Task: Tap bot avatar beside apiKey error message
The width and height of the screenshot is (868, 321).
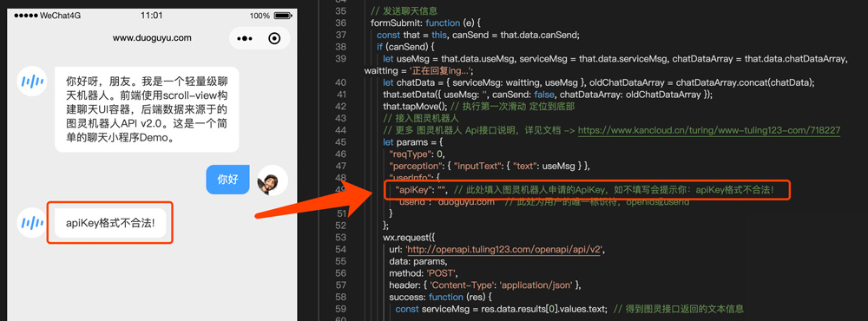Action: coord(31,223)
